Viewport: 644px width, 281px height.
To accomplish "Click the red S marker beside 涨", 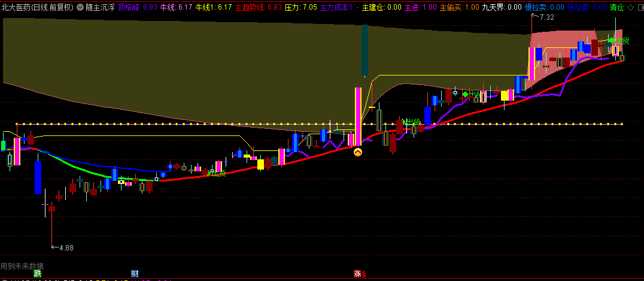I will [x=363, y=274].
